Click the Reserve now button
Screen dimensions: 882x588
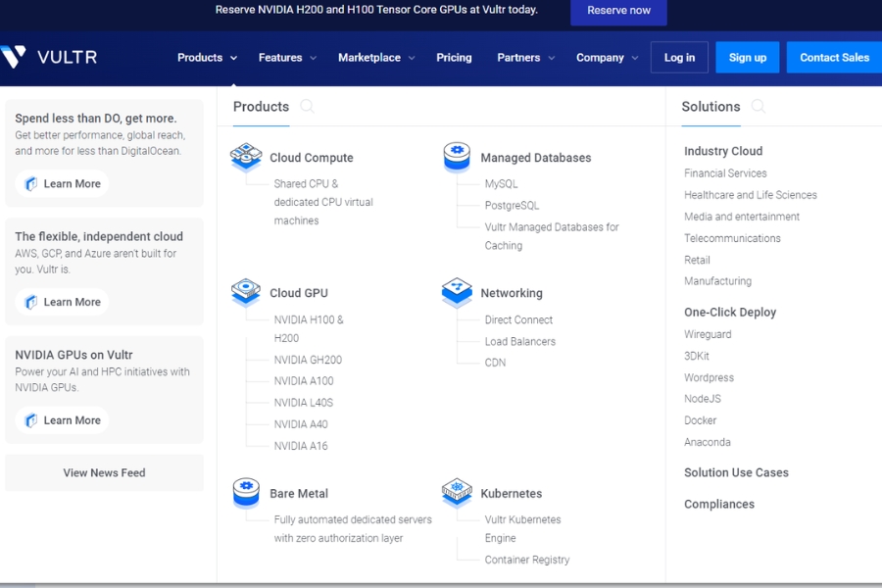(618, 11)
